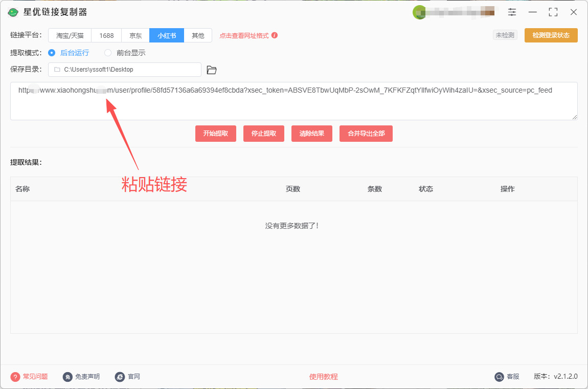
Task: Click 开始提取 button
Action: tap(216, 134)
